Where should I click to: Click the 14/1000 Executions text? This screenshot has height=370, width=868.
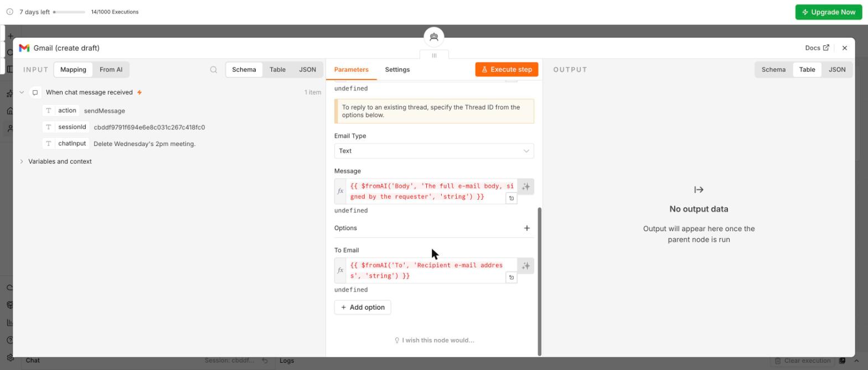(x=115, y=12)
